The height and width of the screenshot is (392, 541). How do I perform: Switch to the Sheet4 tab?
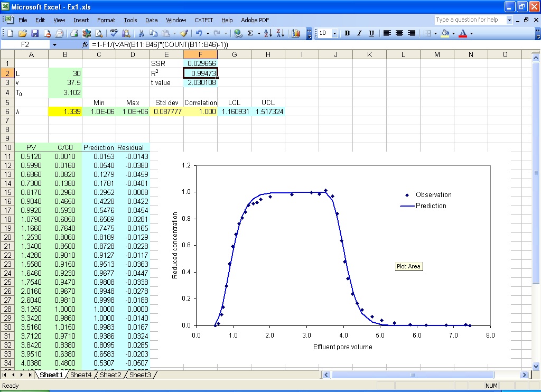pyautogui.click(x=81, y=375)
